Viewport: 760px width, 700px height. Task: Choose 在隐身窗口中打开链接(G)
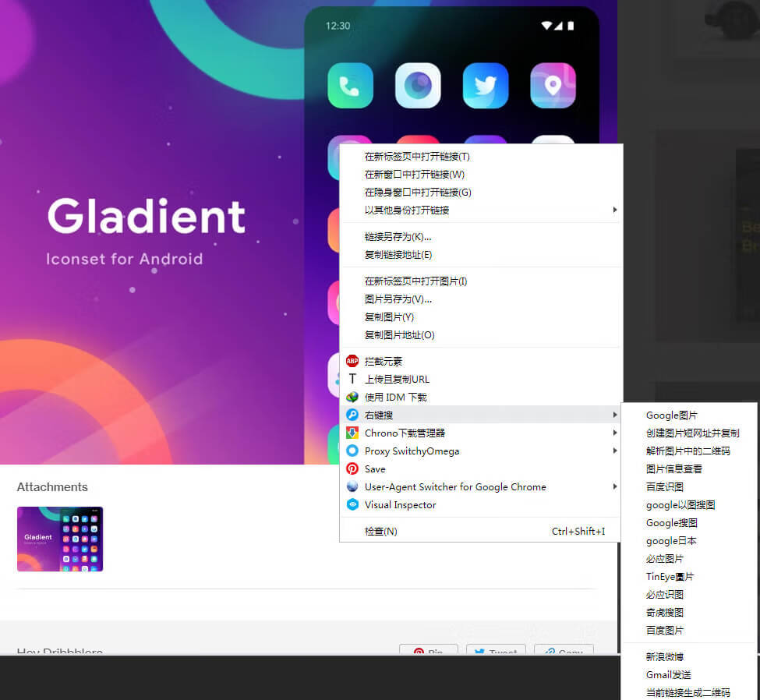pyautogui.click(x=481, y=193)
